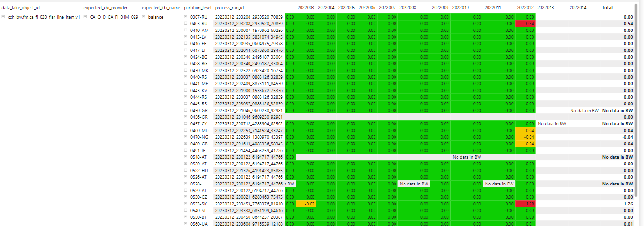
Task: Select run id 20230312_202522_6923420_16734
Action: (249, 70)
